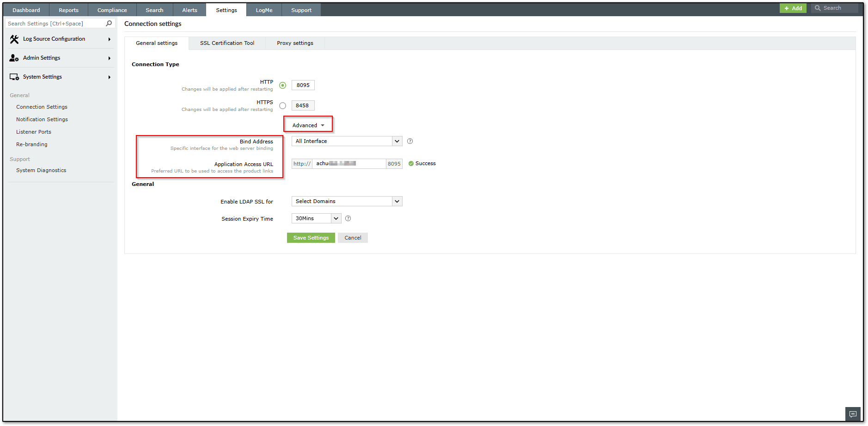Expand the System Settings menu arrow

click(110, 77)
